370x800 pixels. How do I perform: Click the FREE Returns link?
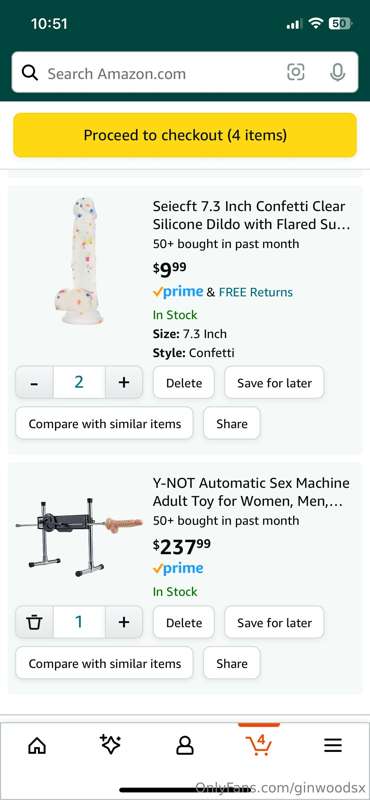pyautogui.click(x=256, y=292)
